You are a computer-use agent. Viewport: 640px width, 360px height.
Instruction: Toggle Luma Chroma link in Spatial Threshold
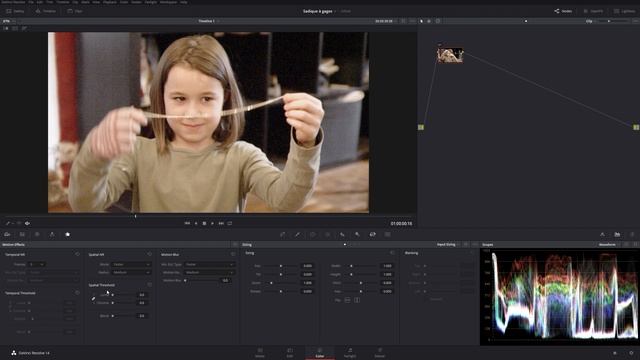click(x=93, y=298)
